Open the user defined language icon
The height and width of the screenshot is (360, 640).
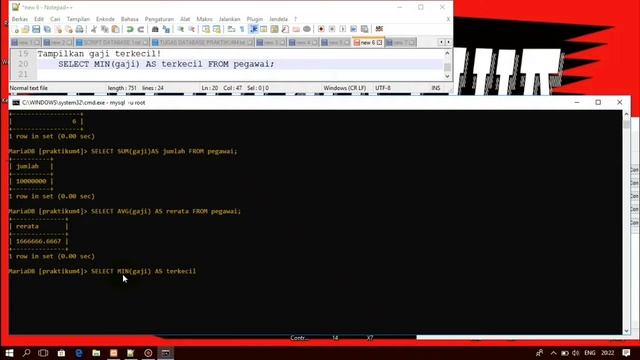264,29
